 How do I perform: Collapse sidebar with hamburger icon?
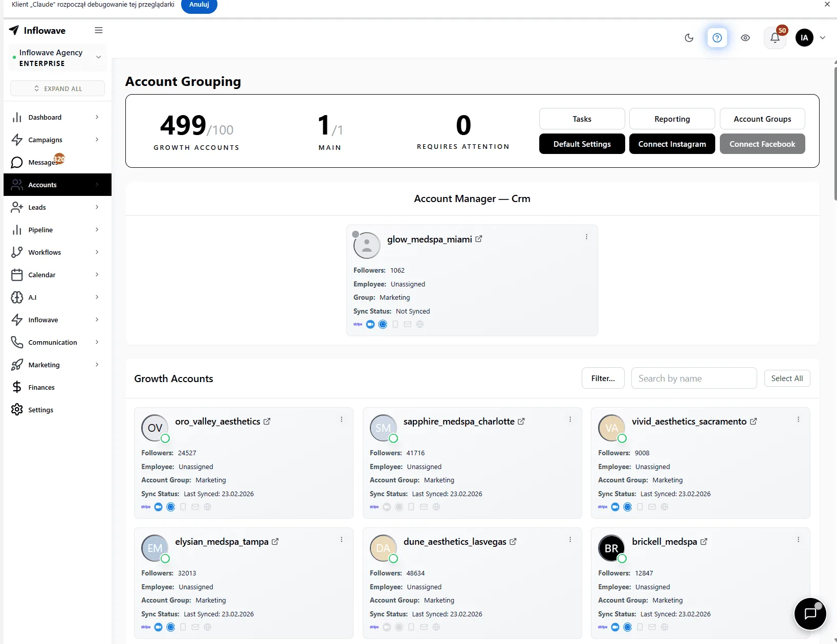pos(99,31)
